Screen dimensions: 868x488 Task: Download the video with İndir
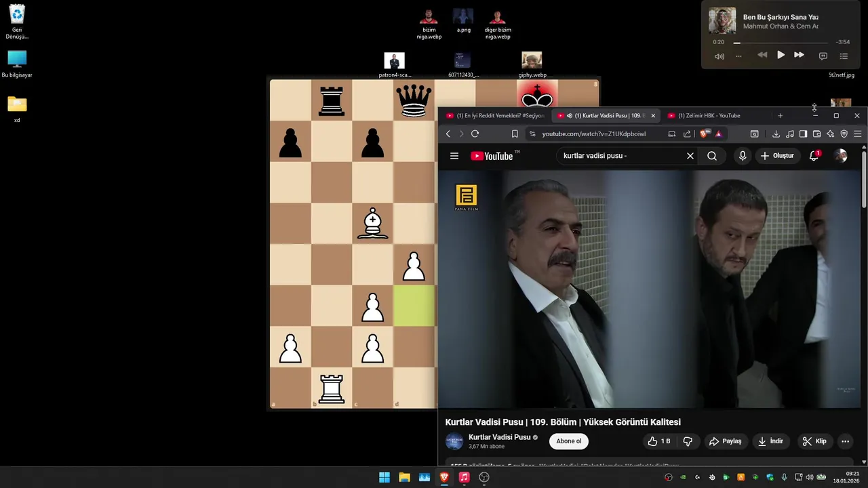coord(770,441)
